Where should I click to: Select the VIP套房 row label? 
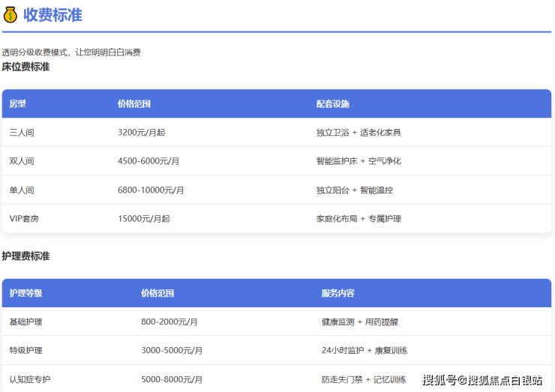tap(25, 219)
